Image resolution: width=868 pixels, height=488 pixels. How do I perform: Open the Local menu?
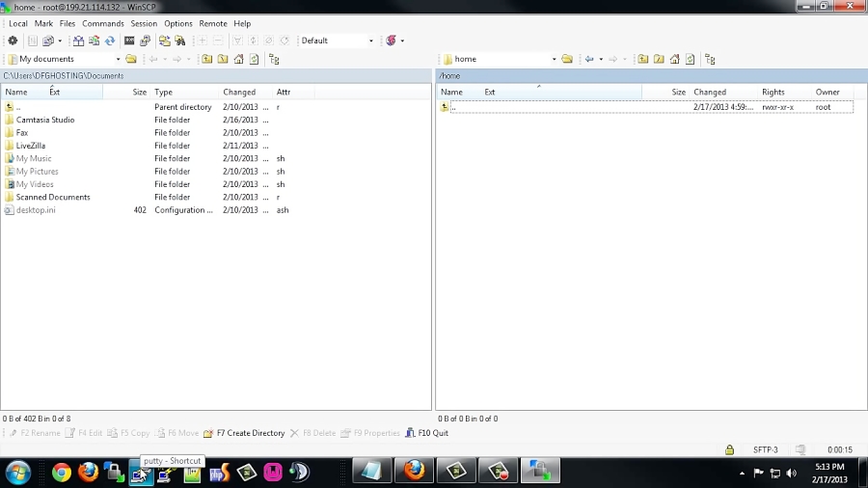tap(17, 23)
